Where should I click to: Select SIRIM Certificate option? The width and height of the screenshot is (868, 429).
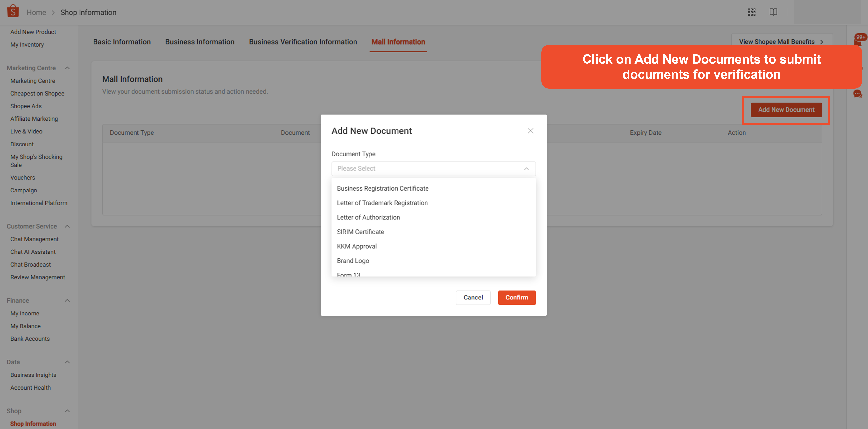(433, 232)
